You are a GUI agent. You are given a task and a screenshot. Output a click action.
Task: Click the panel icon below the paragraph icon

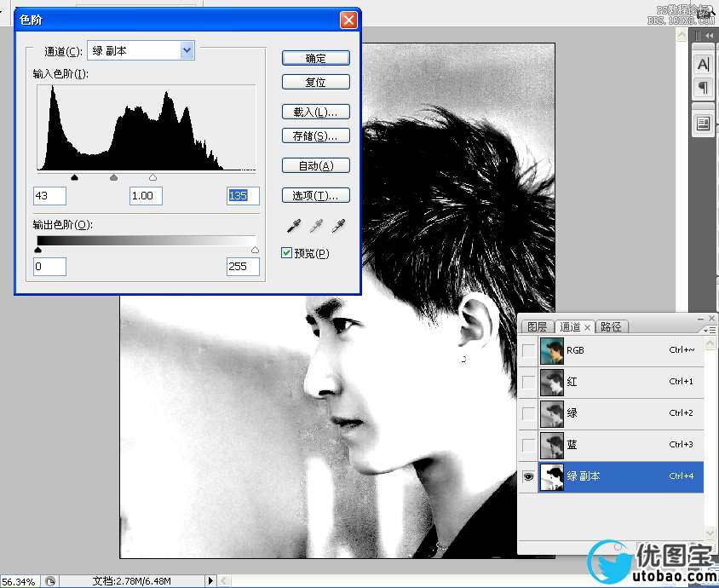[703, 124]
